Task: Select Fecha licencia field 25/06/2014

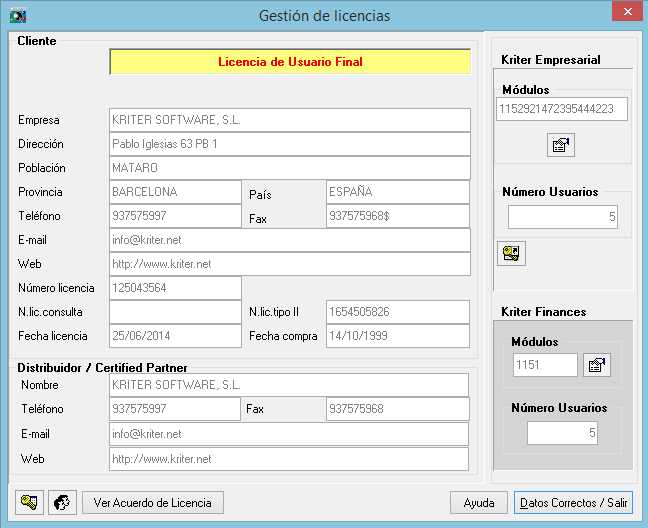Action: coord(175,336)
